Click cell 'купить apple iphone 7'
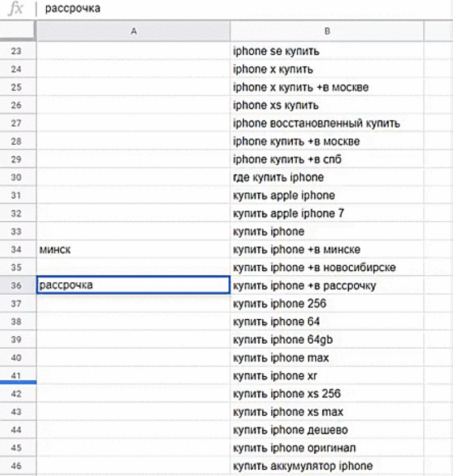453x476 pixels. [327, 213]
